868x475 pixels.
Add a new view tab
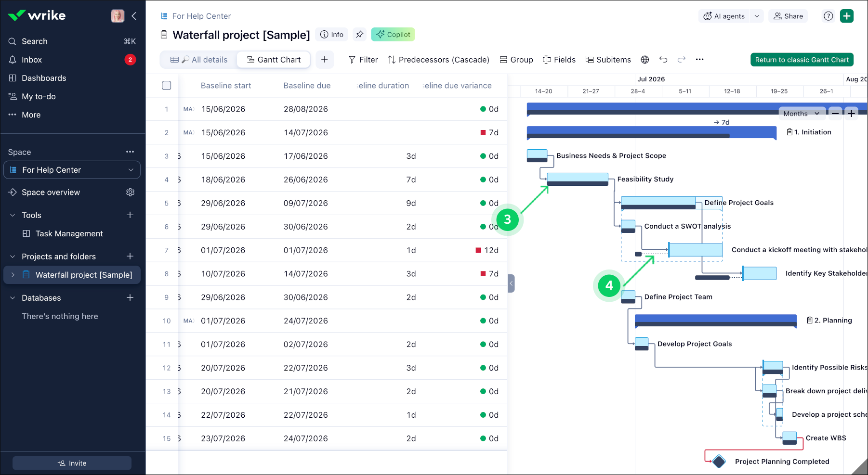[325, 60]
